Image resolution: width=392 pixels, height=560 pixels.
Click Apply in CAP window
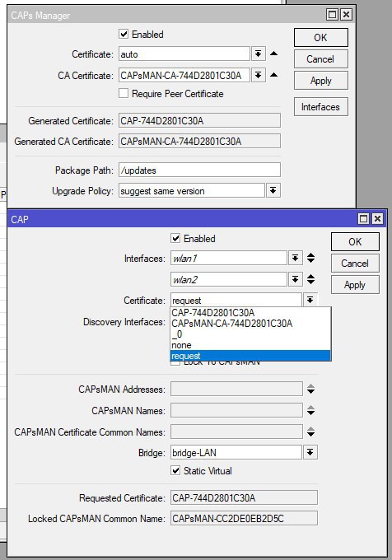click(355, 285)
